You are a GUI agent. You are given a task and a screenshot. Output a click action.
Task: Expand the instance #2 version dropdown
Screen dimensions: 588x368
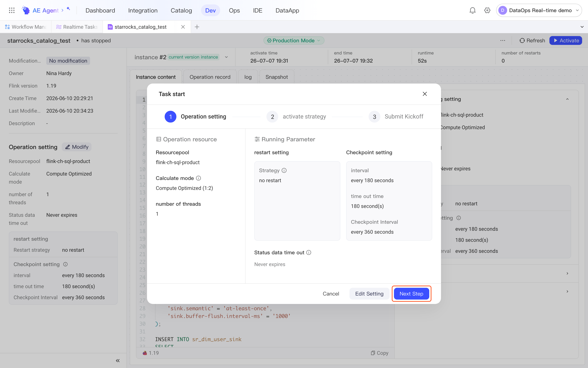(226, 57)
